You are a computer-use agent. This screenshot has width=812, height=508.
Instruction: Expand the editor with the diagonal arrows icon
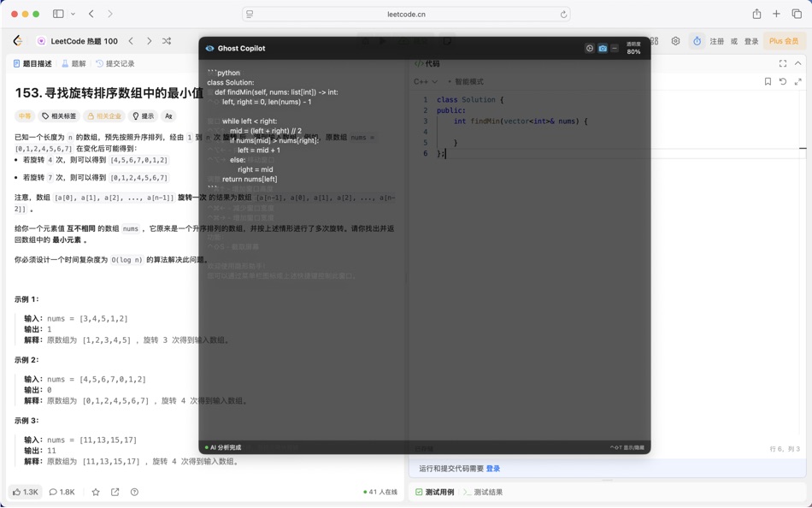[798, 81]
